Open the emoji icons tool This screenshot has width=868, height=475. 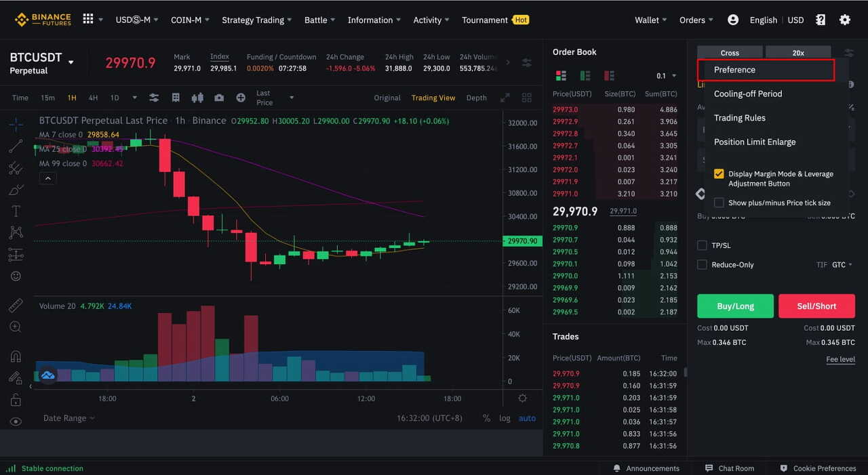click(16, 276)
